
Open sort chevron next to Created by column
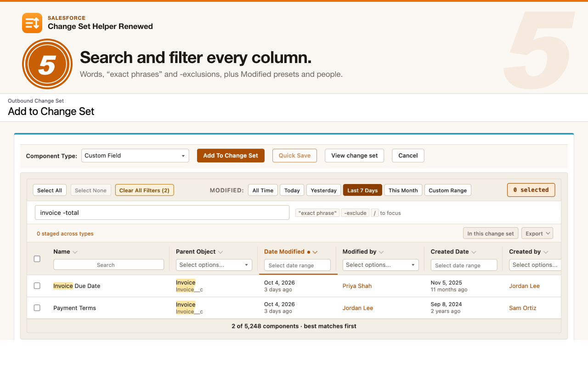546,252
